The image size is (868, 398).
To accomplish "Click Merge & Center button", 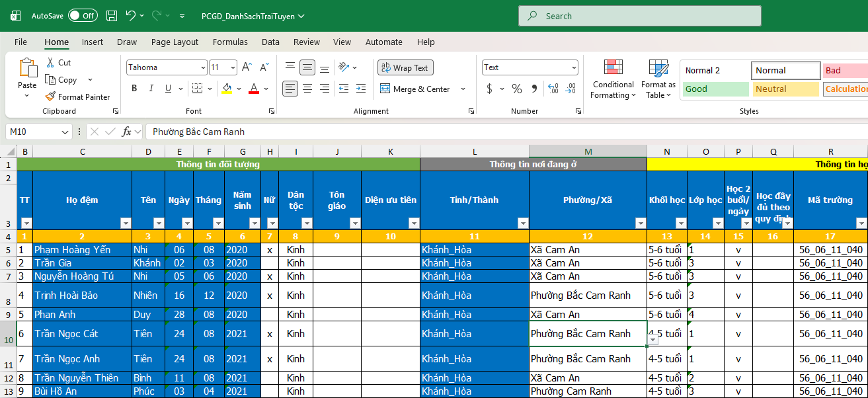I will click(x=415, y=89).
